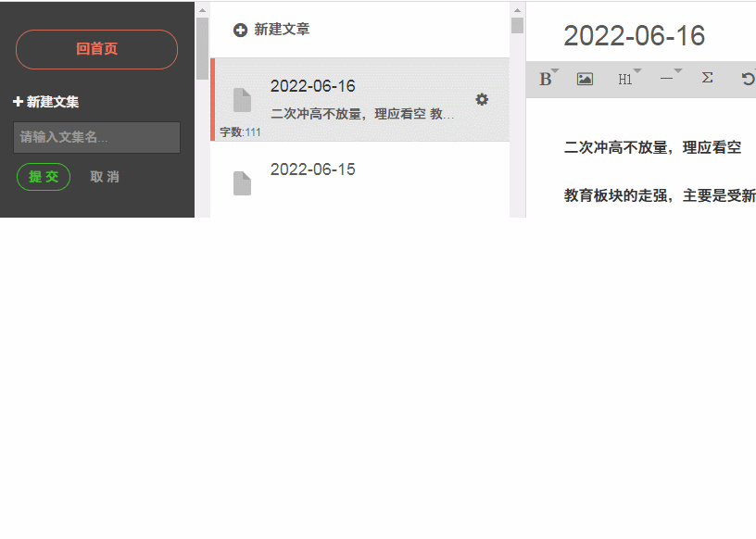Viewport: 756px width, 539px height.
Task: Click the bold B formatting icon
Action: (546, 79)
